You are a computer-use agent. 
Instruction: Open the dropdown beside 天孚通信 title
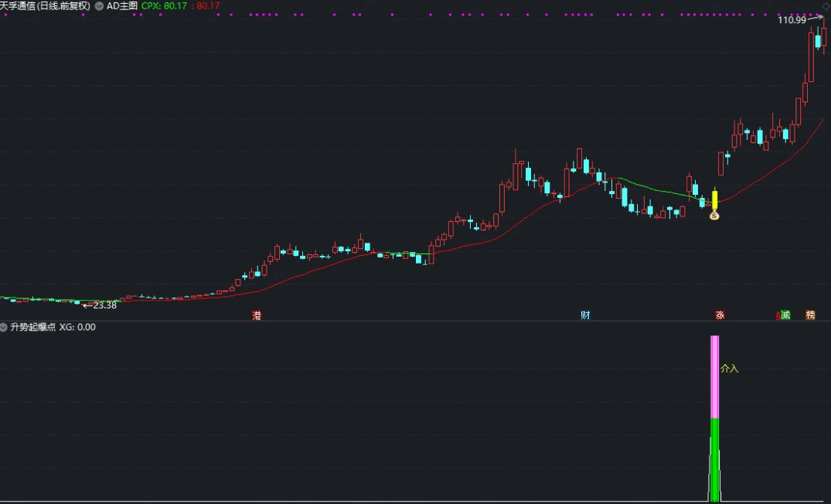point(99,6)
